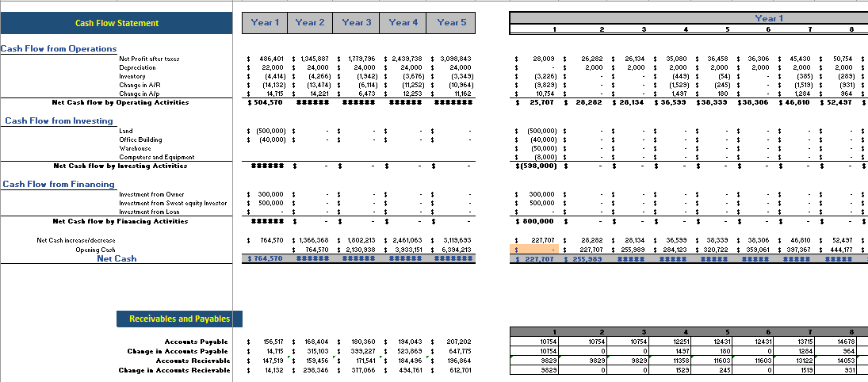The height and width of the screenshot is (382, 868).
Task: Select the 156,517 accounts payable cell
Action: pos(266,342)
